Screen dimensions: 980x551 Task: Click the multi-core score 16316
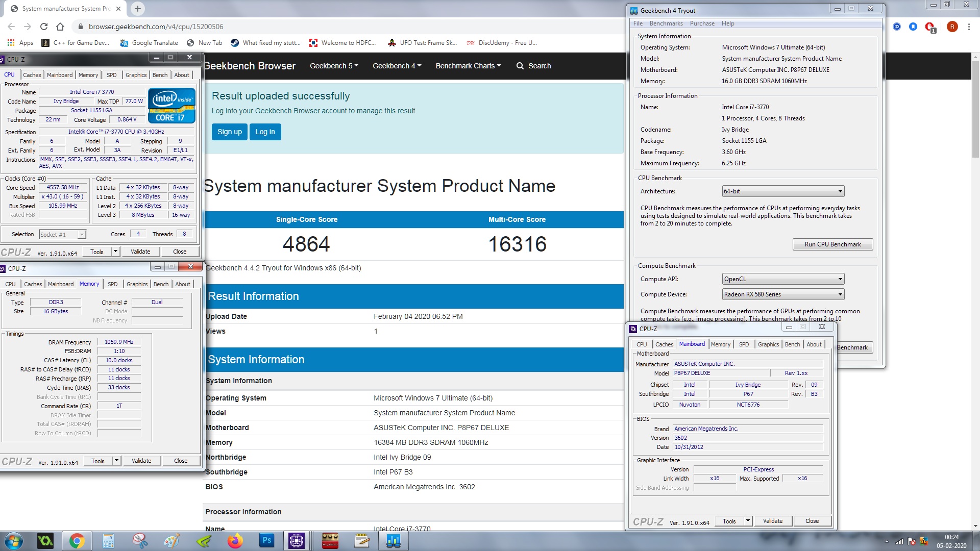pyautogui.click(x=517, y=244)
